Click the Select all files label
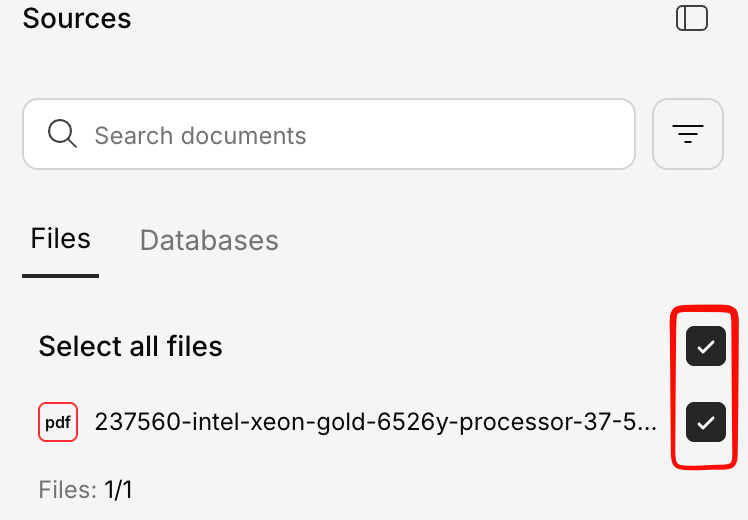The height and width of the screenshot is (520, 748). 130,347
